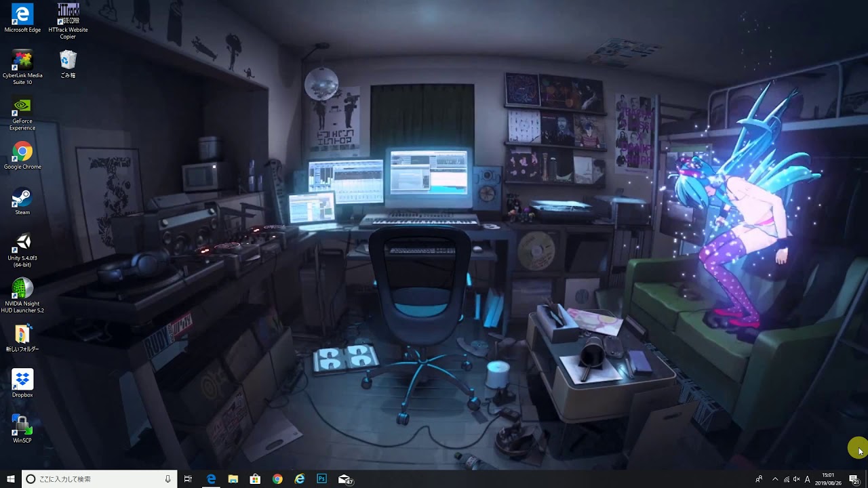Select the 新しいフォルダー folder icon
This screenshot has width=868, height=488.
(x=22, y=338)
